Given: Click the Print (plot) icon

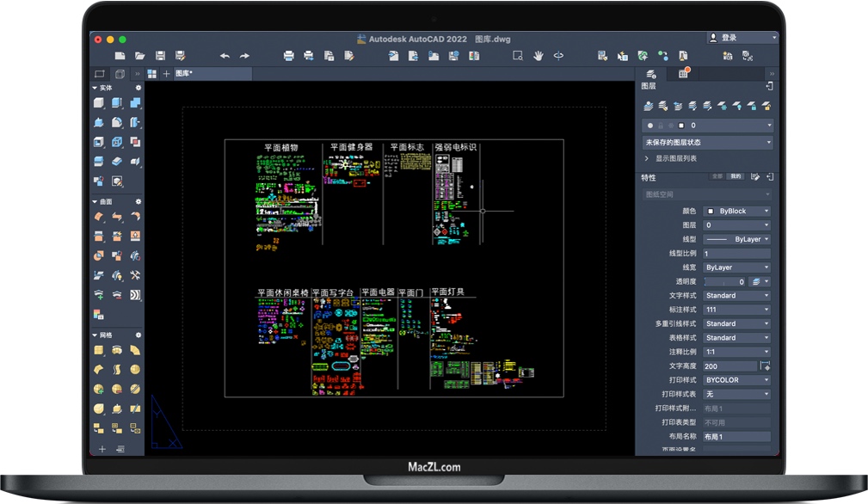Looking at the screenshot, I should [x=289, y=56].
